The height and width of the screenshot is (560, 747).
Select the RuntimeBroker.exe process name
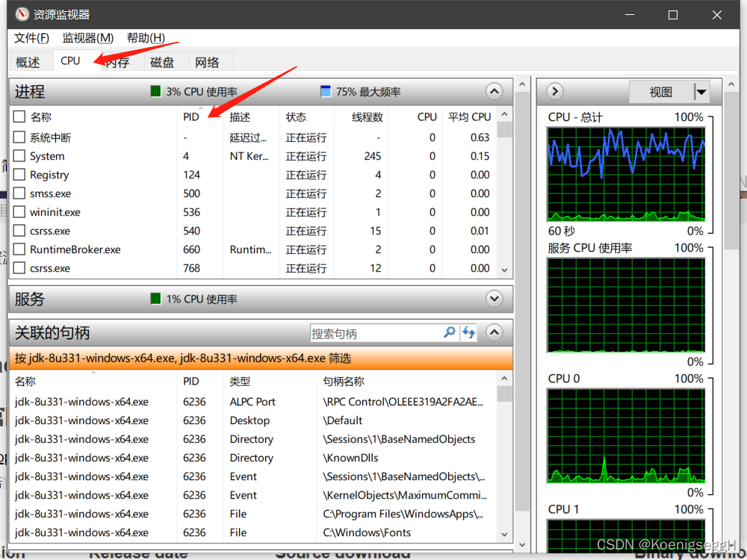click(x=75, y=249)
